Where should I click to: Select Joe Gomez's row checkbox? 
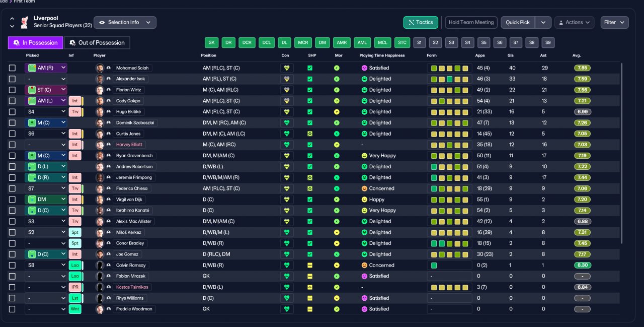tap(13, 254)
